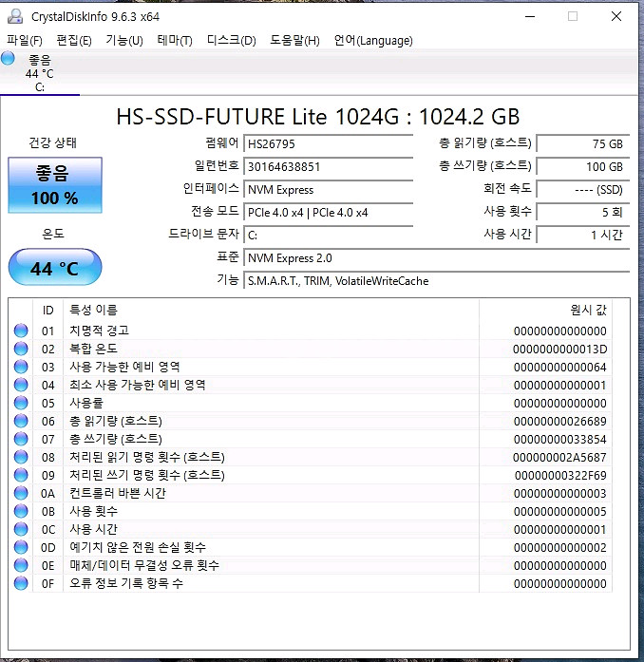The height and width of the screenshot is (662, 644).
Task: Click raw value 00000000000064
Action: (x=560, y=368)
